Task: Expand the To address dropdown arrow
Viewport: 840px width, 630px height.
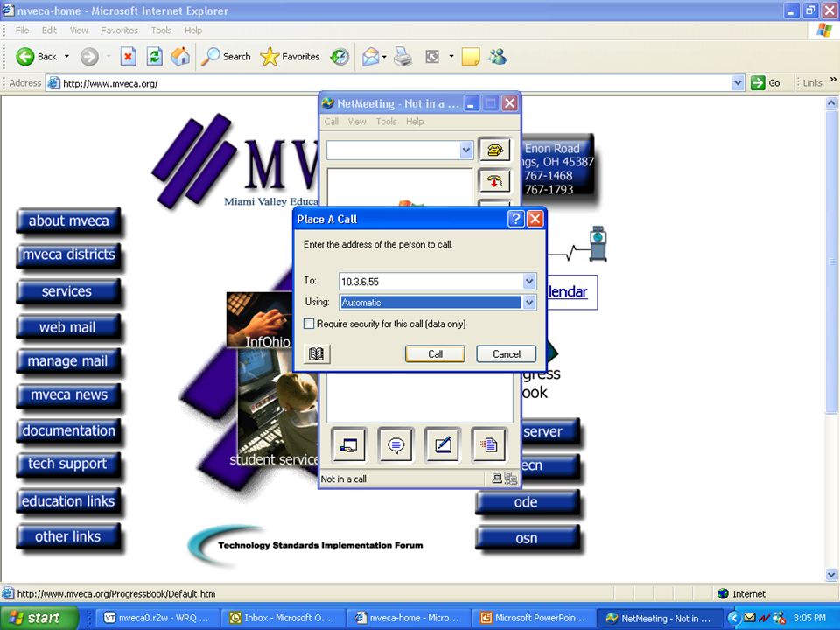Action: (529, 281)
